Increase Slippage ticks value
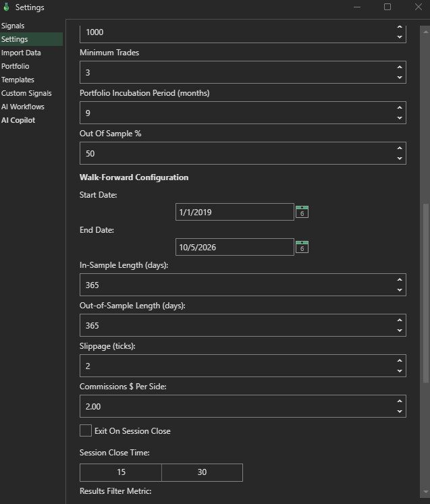430x504 pixels. click(x=400, y=361)
